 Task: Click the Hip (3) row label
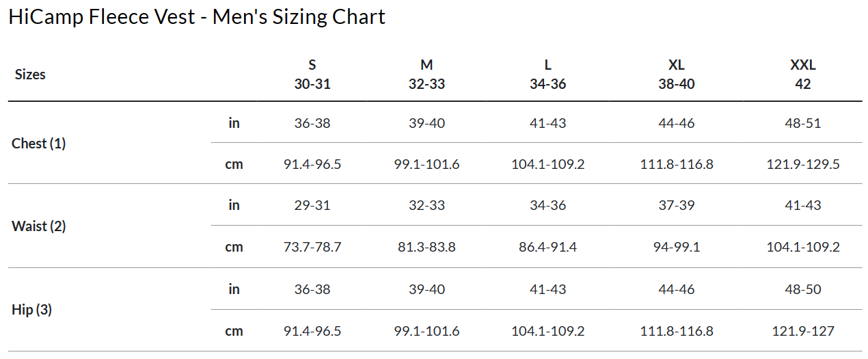[32, 310]
